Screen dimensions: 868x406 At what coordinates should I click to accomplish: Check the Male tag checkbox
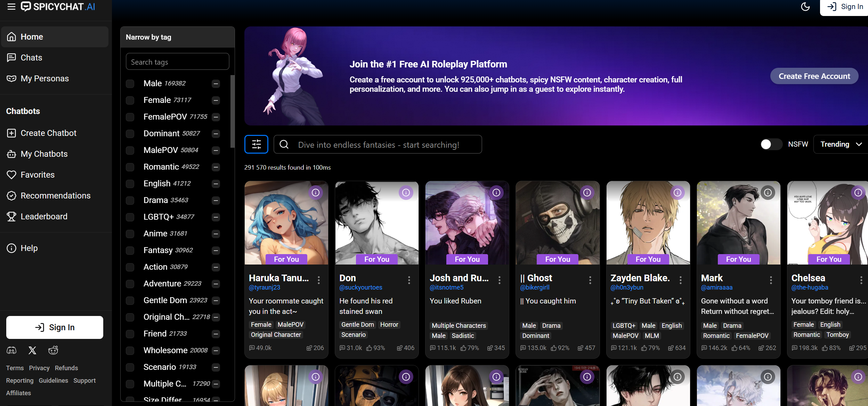[x=130, y=84]
